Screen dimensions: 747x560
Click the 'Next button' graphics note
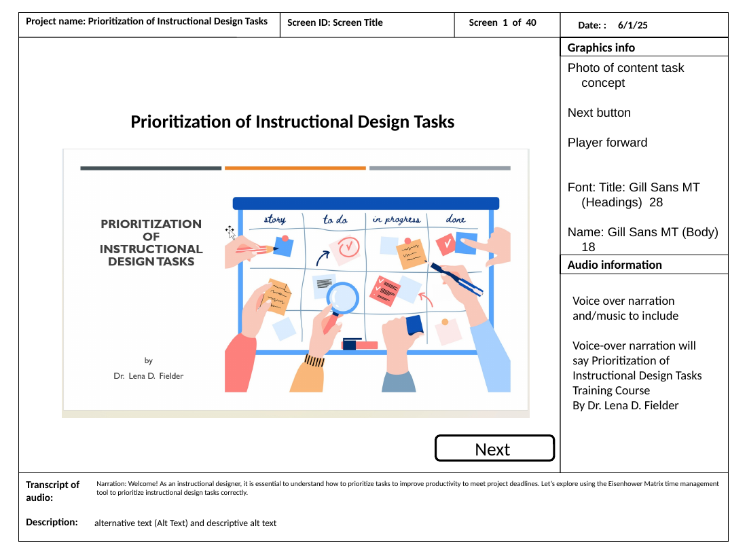pos(599,113)
